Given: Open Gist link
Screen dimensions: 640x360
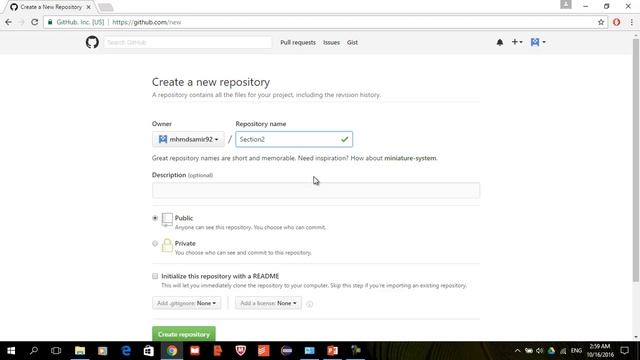Looking at the screenshot, I should (x=352, y=42).
